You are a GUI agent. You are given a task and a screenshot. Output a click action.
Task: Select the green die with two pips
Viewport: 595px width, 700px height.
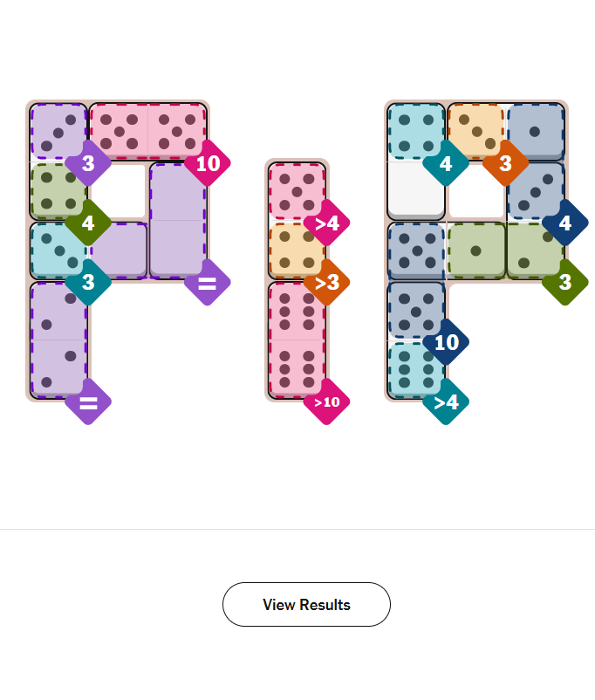pyautogui.click(x=535, y=250)
